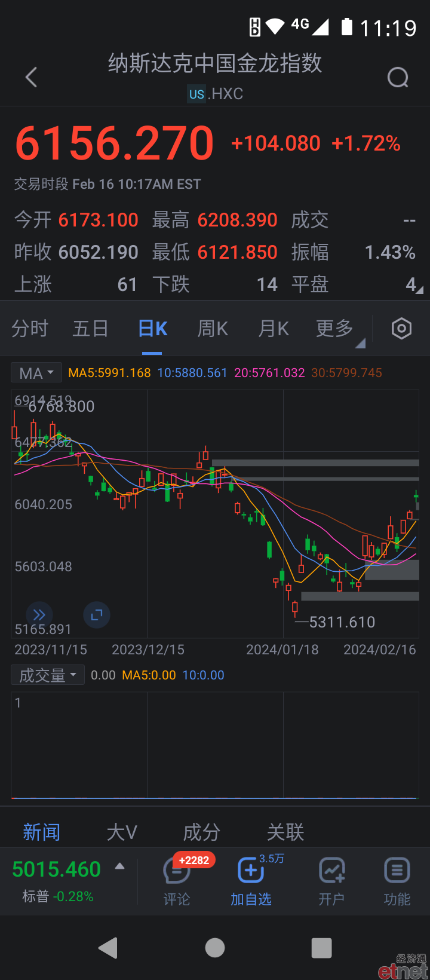Tap the 5311.610 low marker label
Image resolution: width=430 pixels, height=980 pixels.
(342, 623)
